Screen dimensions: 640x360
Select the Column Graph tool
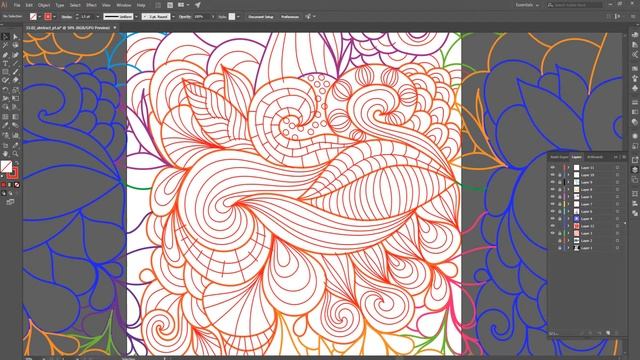pos(15,135)
